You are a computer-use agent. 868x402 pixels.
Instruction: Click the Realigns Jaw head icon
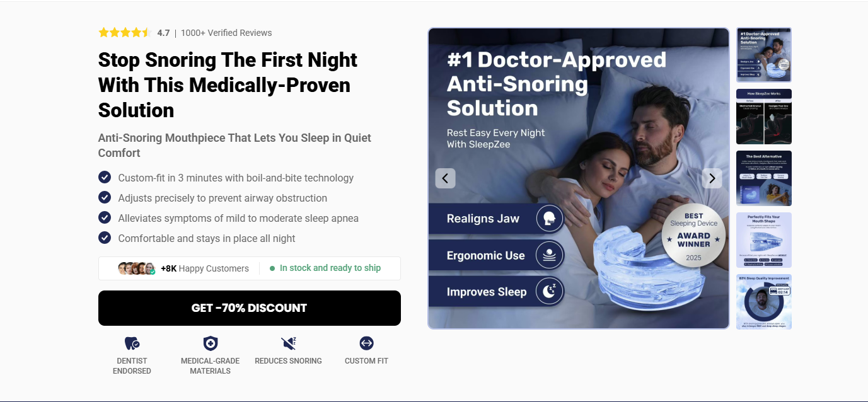coord(549,219)
